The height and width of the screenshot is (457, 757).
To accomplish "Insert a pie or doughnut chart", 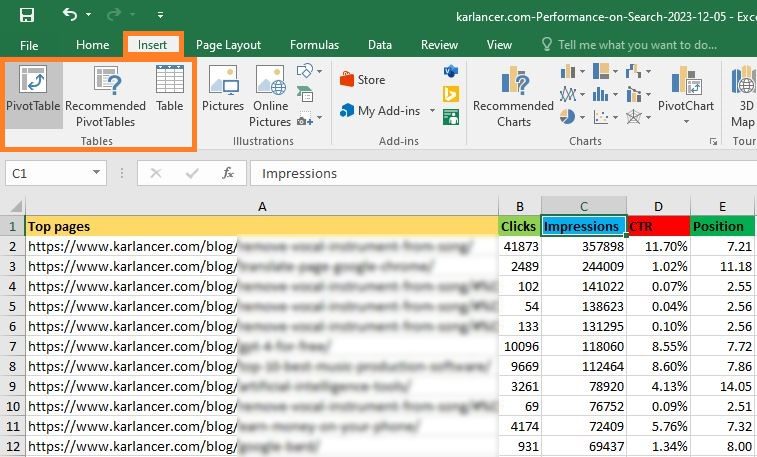I will coord(568,117).
